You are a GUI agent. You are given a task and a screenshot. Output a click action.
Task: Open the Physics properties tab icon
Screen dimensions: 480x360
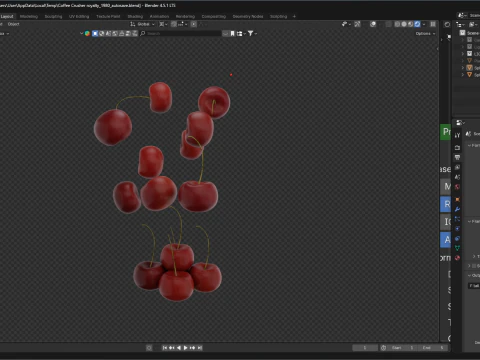tap(457, 229)
